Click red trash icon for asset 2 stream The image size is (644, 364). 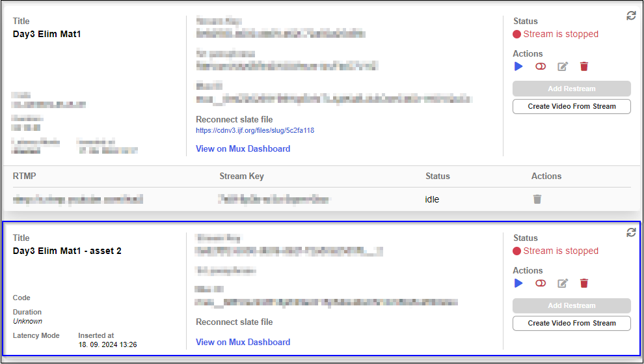pyautogui.click(x=584, y=283)
